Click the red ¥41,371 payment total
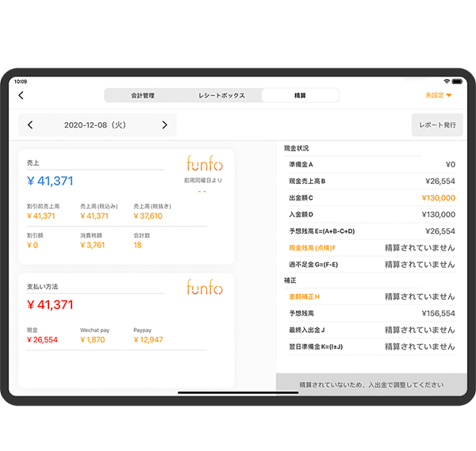 (50, 305)
